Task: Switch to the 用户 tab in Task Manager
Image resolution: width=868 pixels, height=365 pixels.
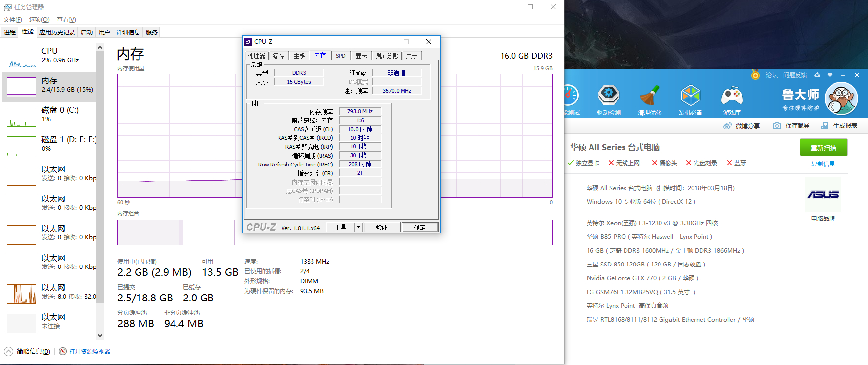Action: [x=104, y=32]
